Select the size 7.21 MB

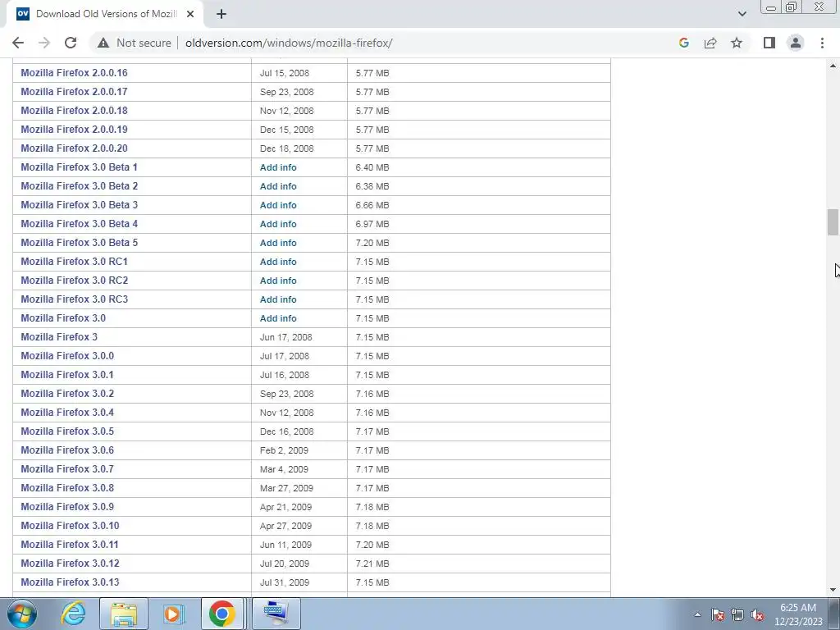(372, 564)
